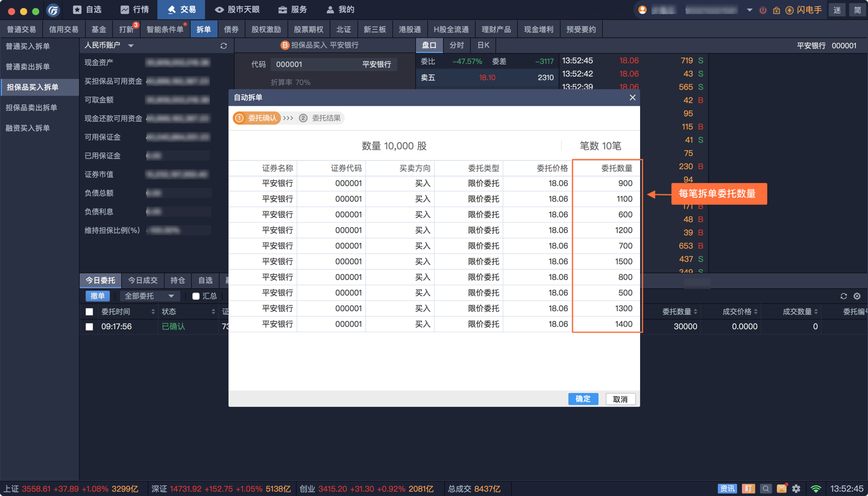Click the user avatar icon
Image resolution: width=868 pixels, height=496 pixels.
(642, 10)
